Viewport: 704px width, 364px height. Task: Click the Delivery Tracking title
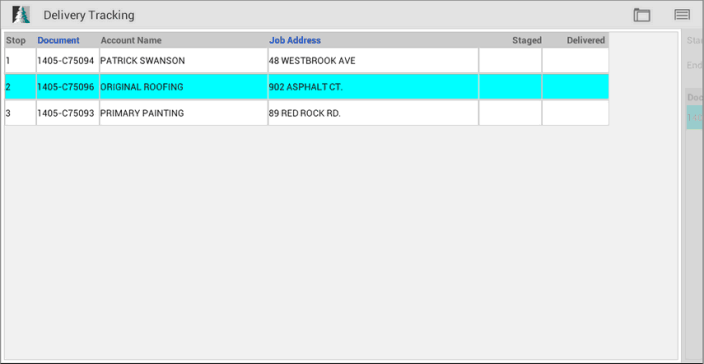click(89, 15)
